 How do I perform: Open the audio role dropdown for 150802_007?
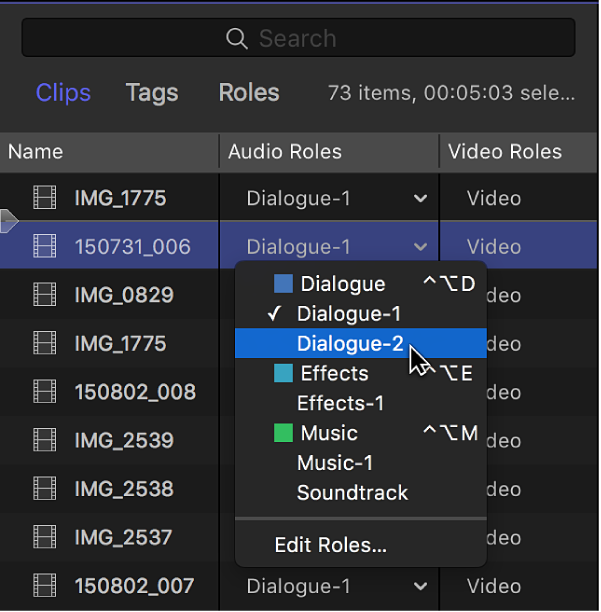point(420,586)
